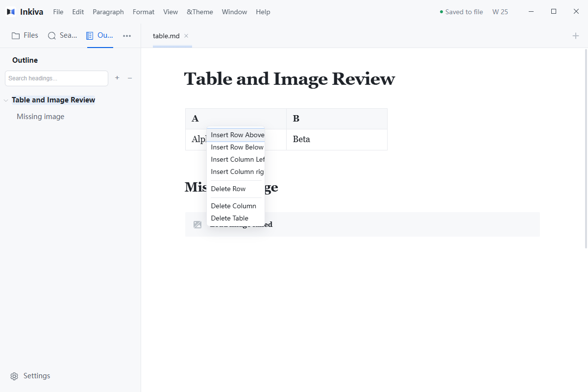Open the Paragraph menu
Viewport: 588px width, 392px height.
pos(108,12)
